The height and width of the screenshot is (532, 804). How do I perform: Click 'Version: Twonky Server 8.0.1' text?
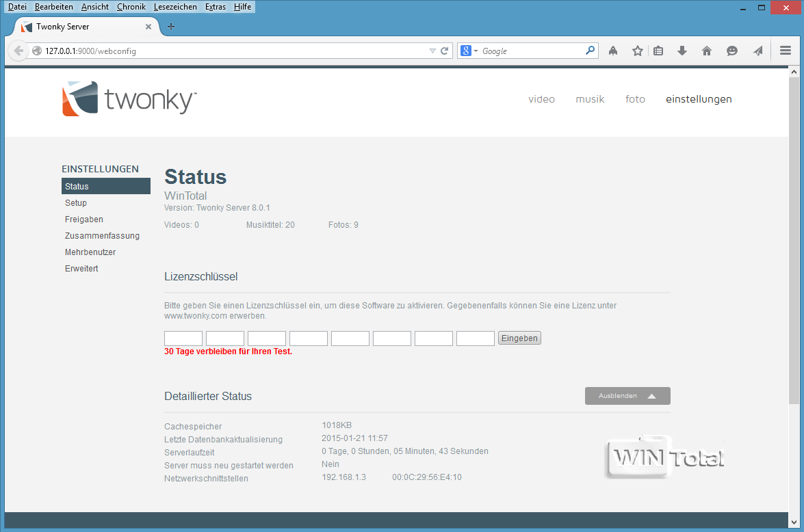(x=217, y=208)
